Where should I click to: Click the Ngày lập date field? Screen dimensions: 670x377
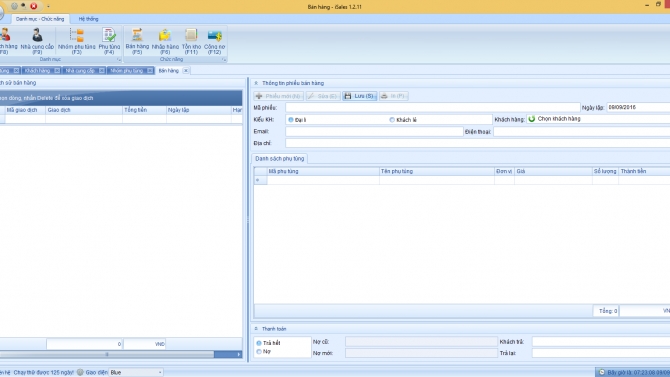(638, 107)
